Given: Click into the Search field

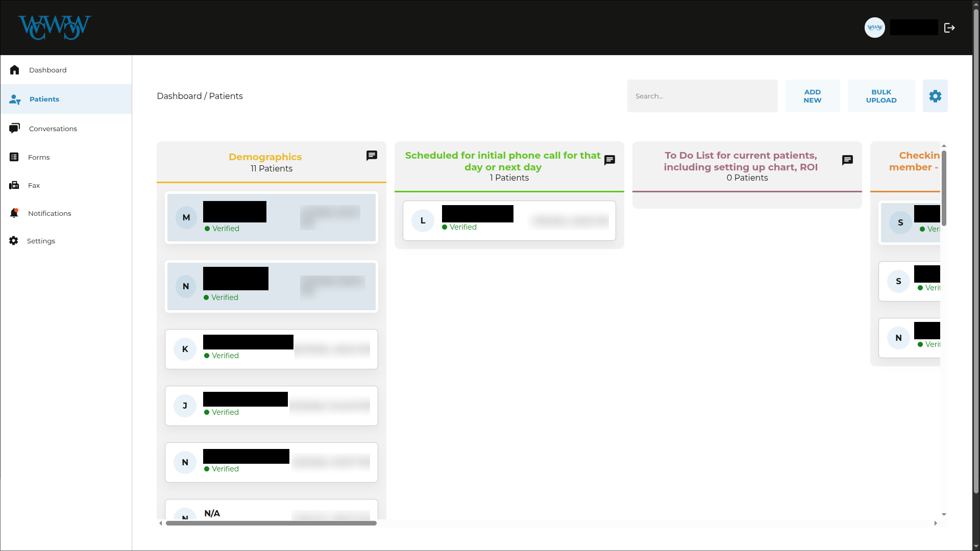Looking at the screenshot, I should [702, 96].
